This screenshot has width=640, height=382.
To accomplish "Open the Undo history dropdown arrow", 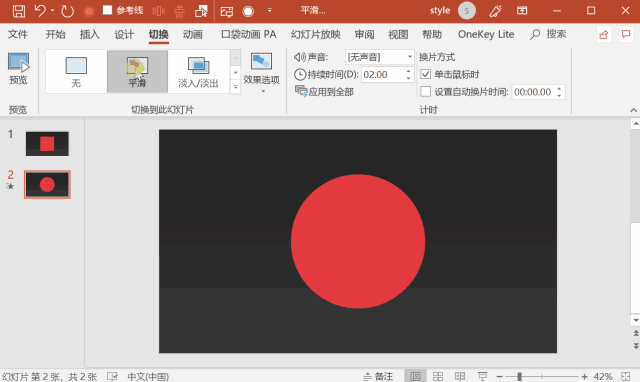I will coord(52,11).
